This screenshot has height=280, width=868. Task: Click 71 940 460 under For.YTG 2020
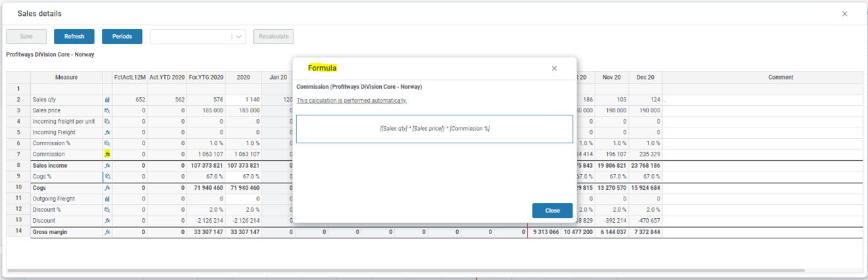click(206, 188)
